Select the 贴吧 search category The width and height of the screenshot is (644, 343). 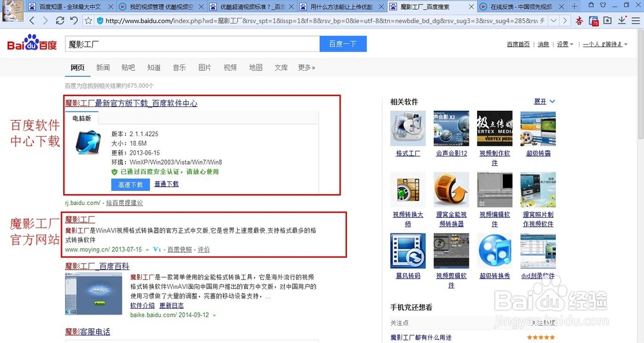(x=128, y=68)
